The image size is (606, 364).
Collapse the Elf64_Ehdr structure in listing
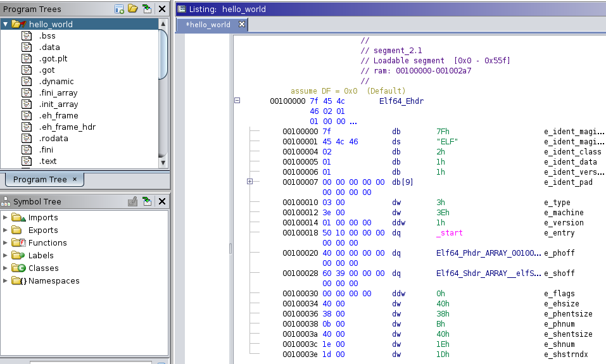tap(237, 101)
